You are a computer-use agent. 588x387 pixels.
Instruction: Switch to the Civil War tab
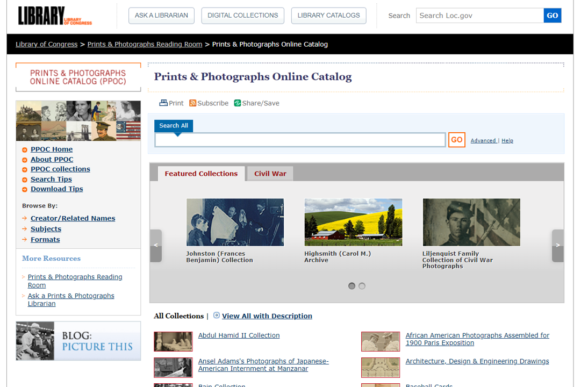point(270,174)
